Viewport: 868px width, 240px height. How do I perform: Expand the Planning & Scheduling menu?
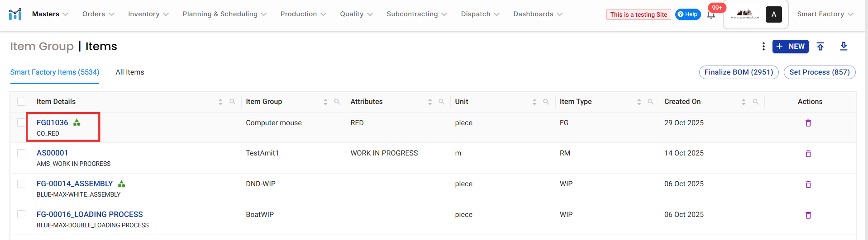click(x=224, y=14)
